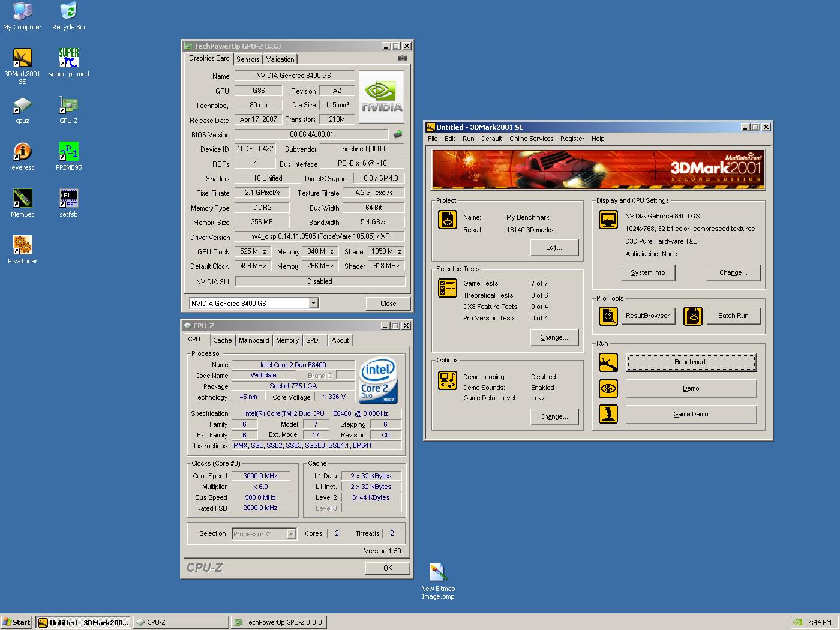
Task: Click the Batch Run button
Action: click(x=734, y=316)
